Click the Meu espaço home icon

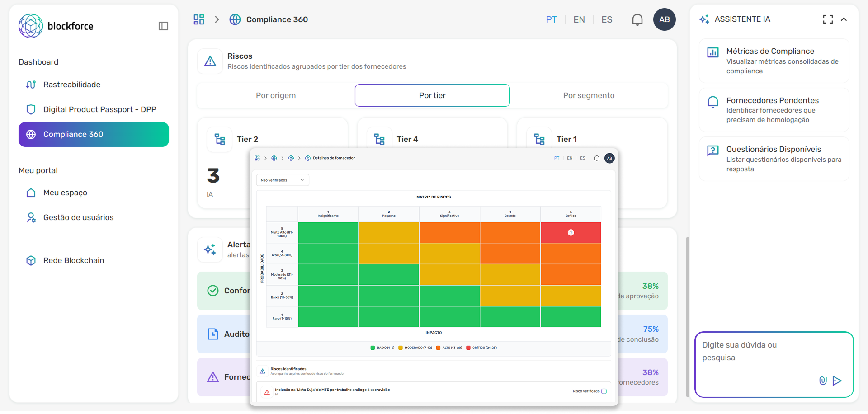[x=31, y=193]
